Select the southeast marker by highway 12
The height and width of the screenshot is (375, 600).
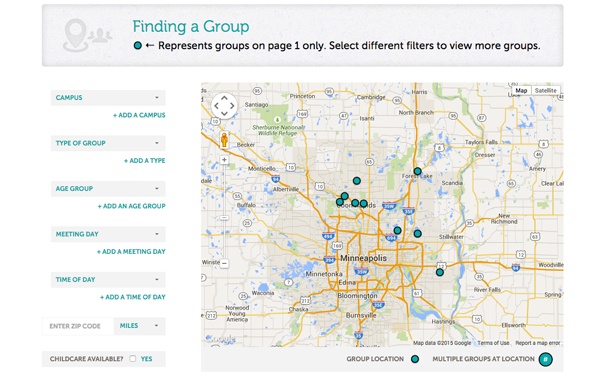pos(440,272)
